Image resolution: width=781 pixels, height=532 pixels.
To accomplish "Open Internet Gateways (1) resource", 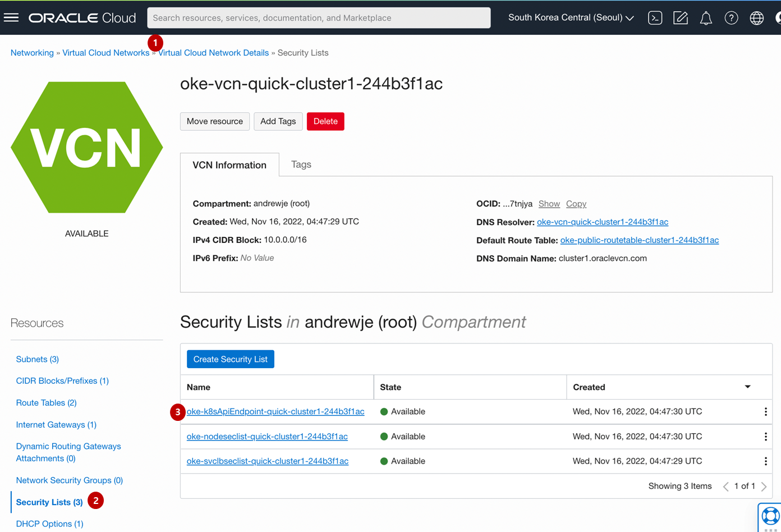I will point(56,425).
